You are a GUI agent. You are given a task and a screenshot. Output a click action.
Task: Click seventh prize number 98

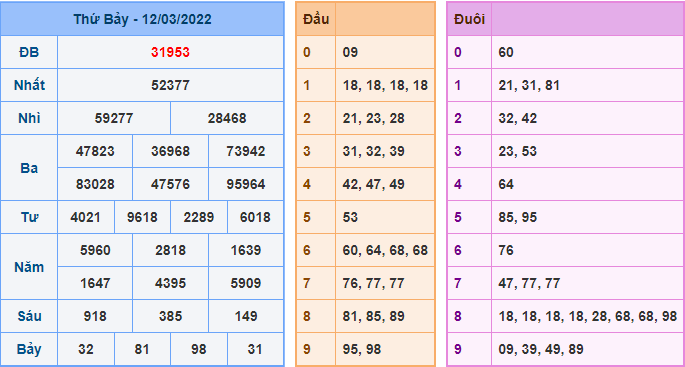pyautogui.click(x=198, y=350)
